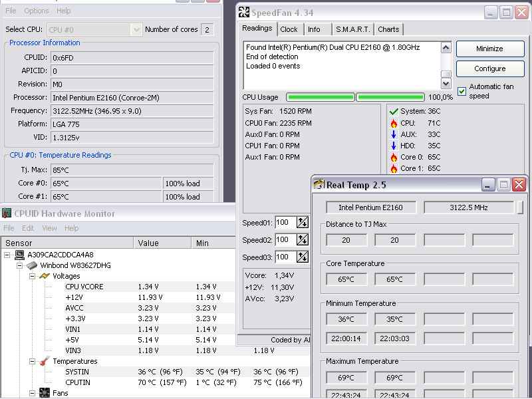Open Hardware Monitor Edit menu
Screen dimensions: 532x399
click(28, 228)
